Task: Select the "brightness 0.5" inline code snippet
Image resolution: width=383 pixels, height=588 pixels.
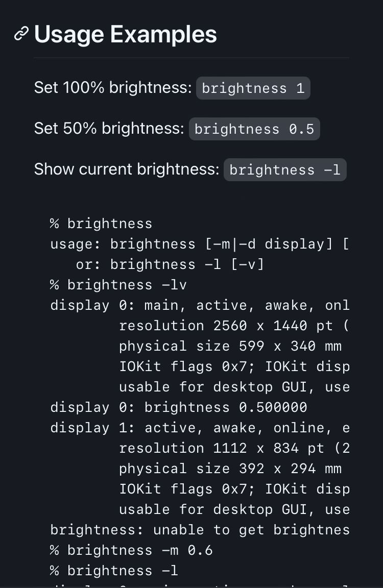Action: coord(254,129)
